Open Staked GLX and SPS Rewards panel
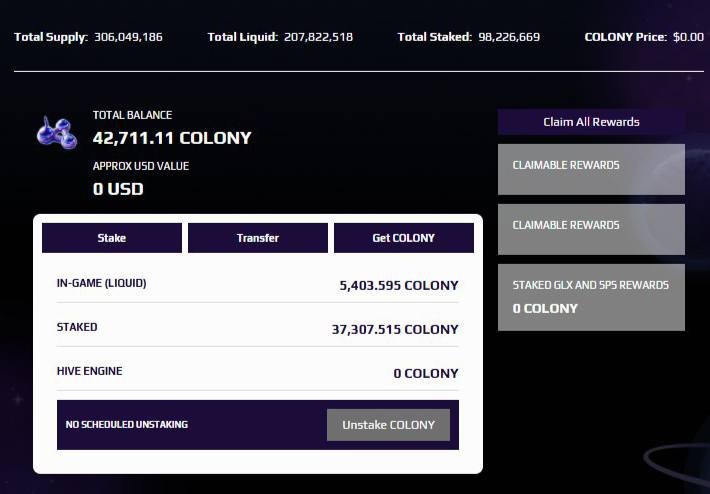 click(x=591, y=297)
